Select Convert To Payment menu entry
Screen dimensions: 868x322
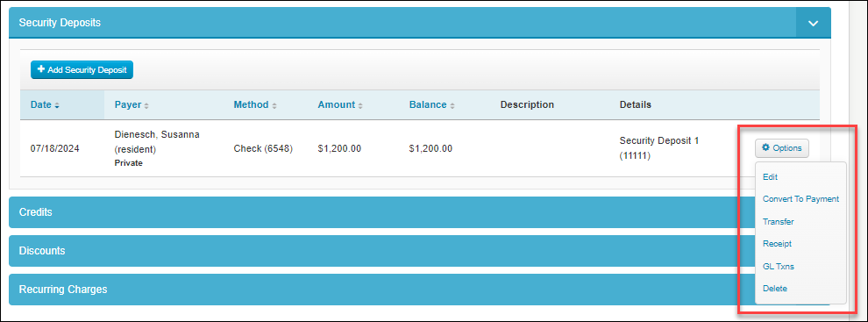coord(800,199)
